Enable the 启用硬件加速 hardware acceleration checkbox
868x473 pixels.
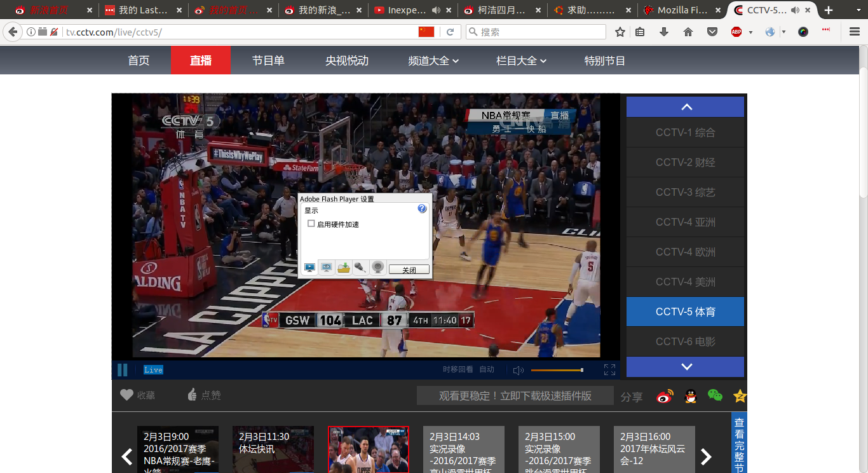point(311,224)
